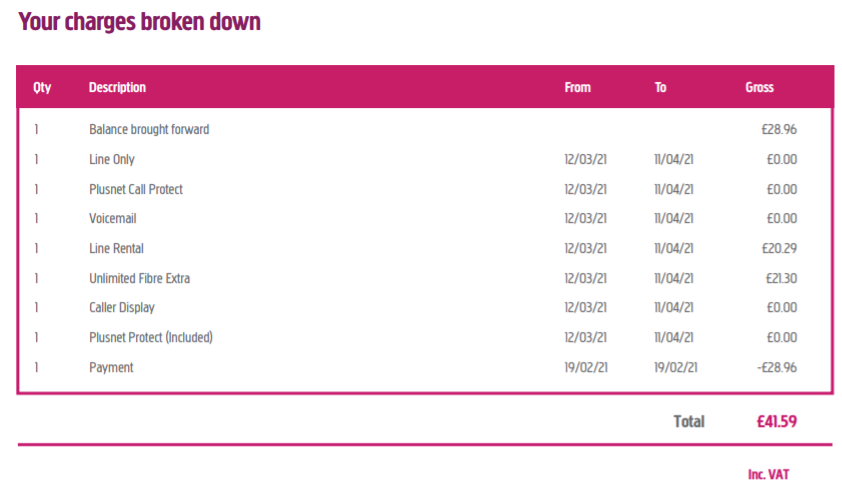The height and width of the screenshot is (487, 842).
Task: Select the Gross column header
Action: pos(759,87)
